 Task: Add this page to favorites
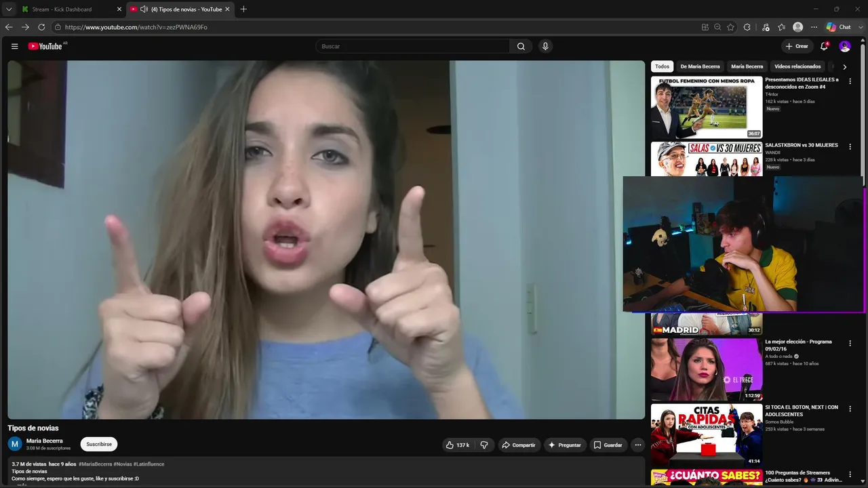pyautogui.click(x=730, y=27)
